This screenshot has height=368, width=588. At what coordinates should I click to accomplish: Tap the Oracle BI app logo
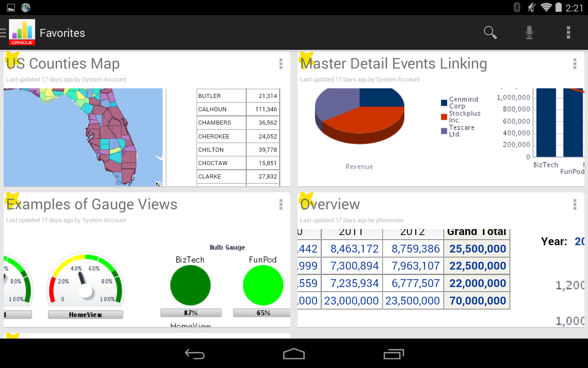(22, 32)
